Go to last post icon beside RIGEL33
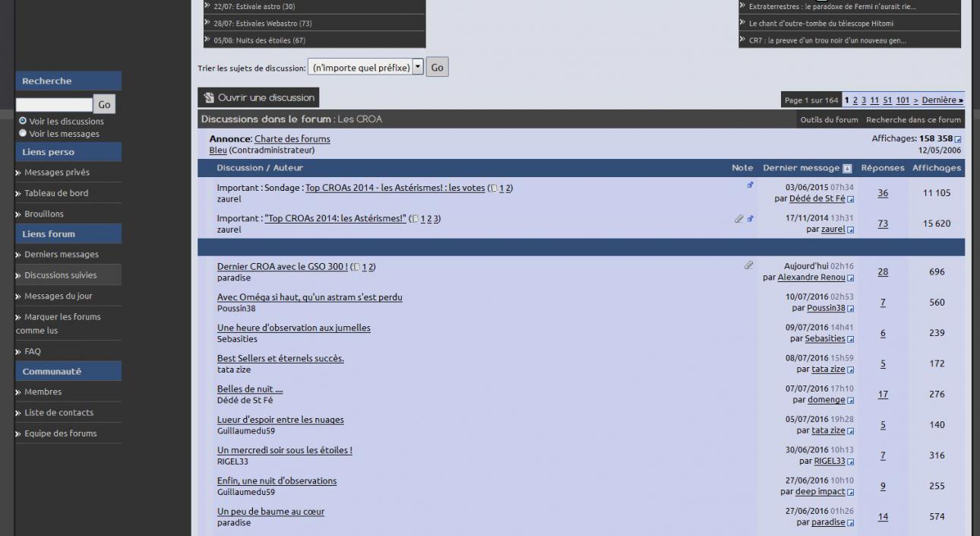The image size is (980, 536). [x=851, y=461]
